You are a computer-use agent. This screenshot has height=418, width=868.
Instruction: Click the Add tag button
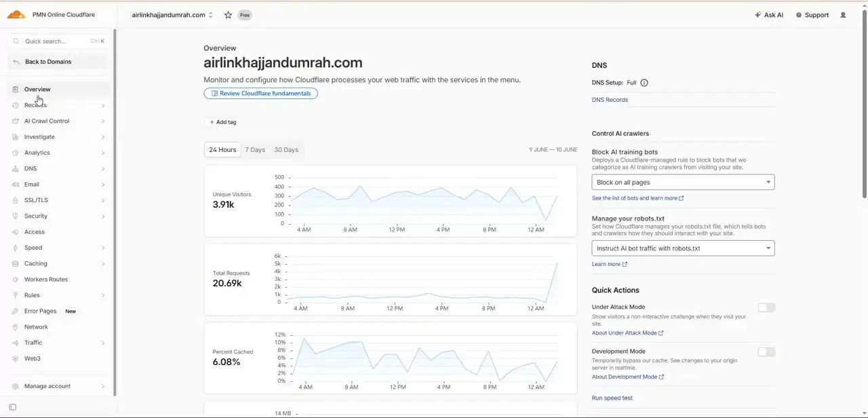[223, 122]
